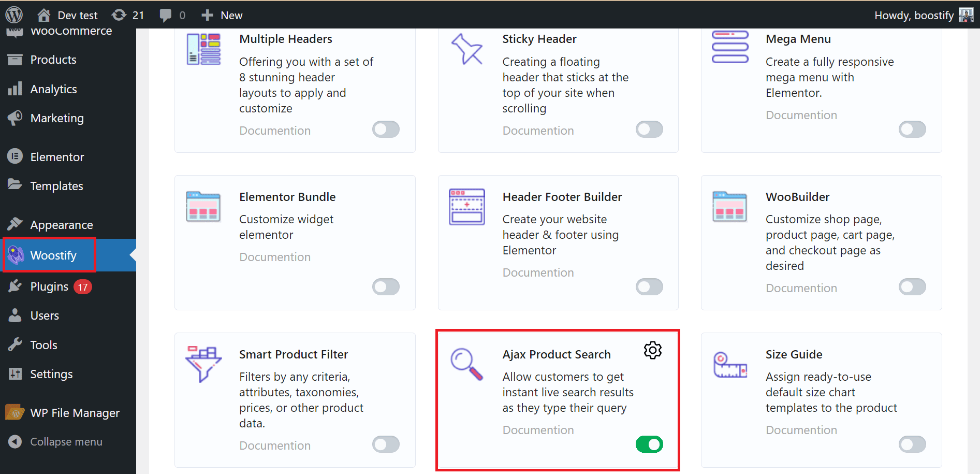This screenshot has height=474, width=980.
Task: Click the Settings sliders icon
Action: click(x=15, y=374)
